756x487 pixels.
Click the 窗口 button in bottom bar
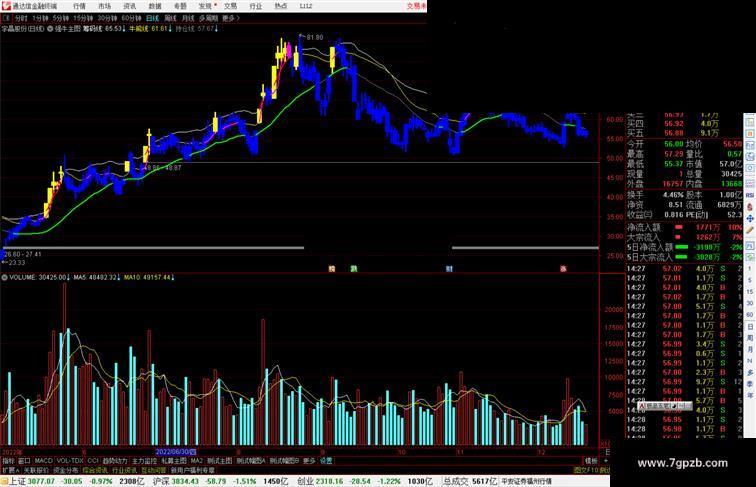point(24,461)
